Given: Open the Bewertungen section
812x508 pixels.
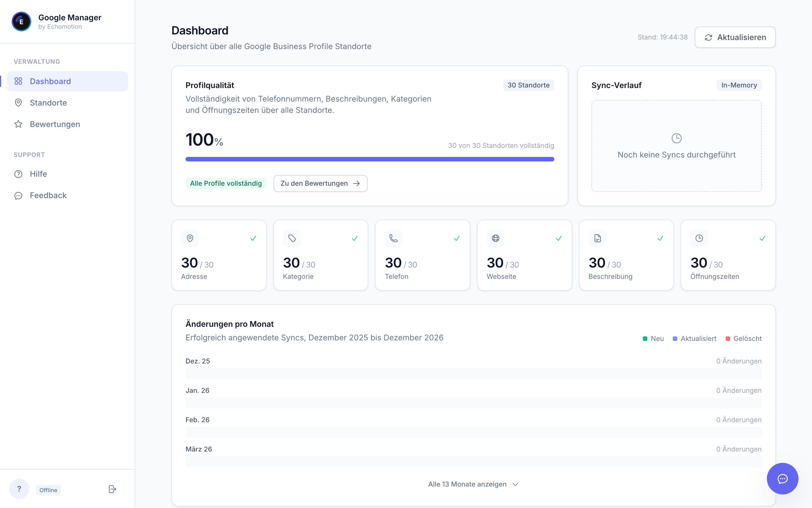Looking at the screenshot, I should [x=67, y=124].
